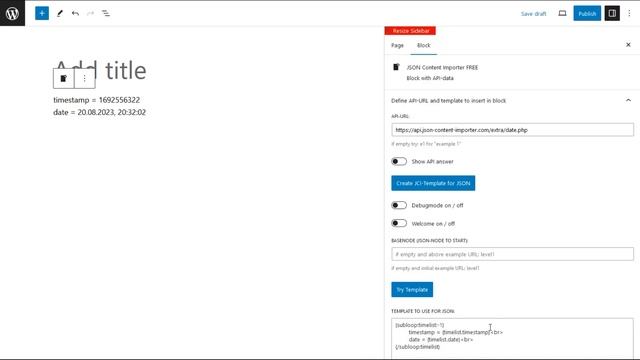
Task: Click the JSON Content Importer block icon
Action: click(64, 78)
